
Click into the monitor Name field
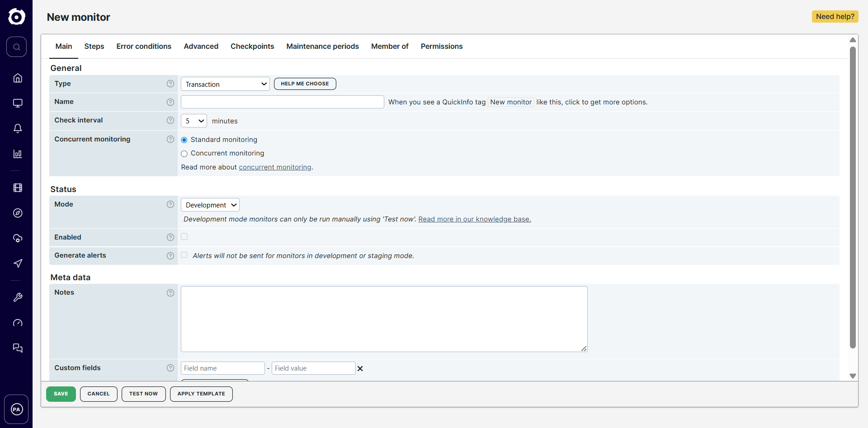(x=282, y=102)
